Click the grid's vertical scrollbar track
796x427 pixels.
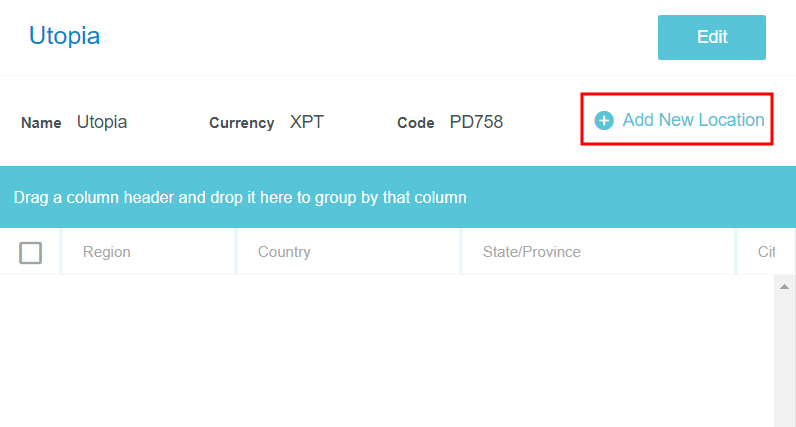coord(785,360)
